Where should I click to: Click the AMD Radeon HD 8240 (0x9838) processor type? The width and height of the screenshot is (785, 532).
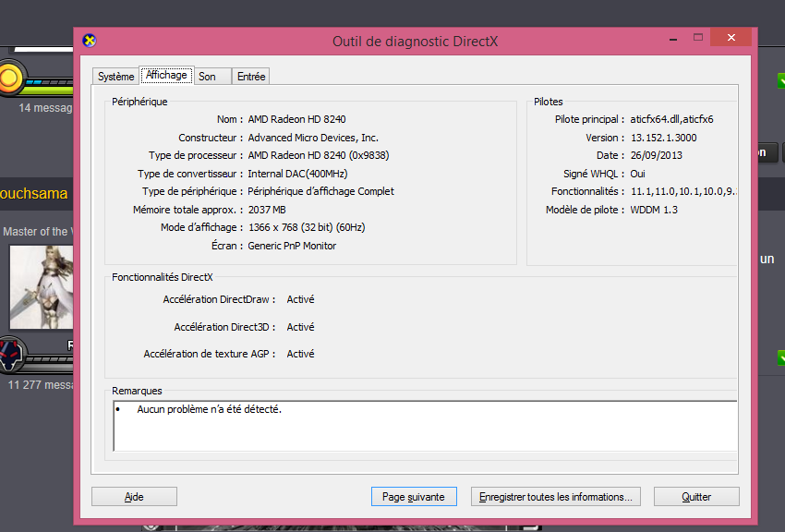319,155
